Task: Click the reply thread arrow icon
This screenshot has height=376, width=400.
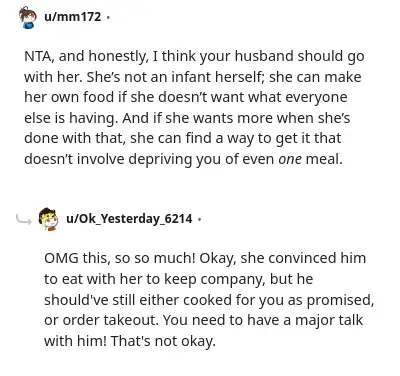Action: [24, 219]
